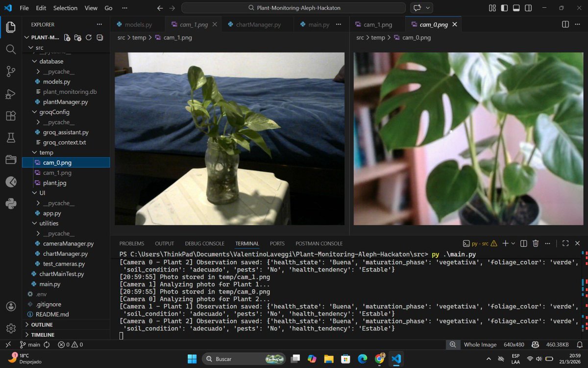Click the main branch in status bar
The width and height of the screenshot is (588, 368).
pos(30,344)
